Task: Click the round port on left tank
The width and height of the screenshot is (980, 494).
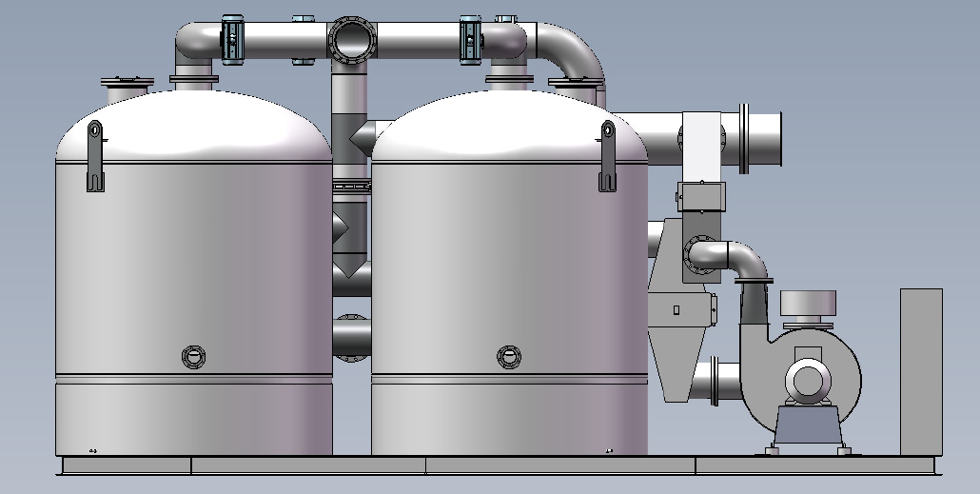Action: click(193, 357)
